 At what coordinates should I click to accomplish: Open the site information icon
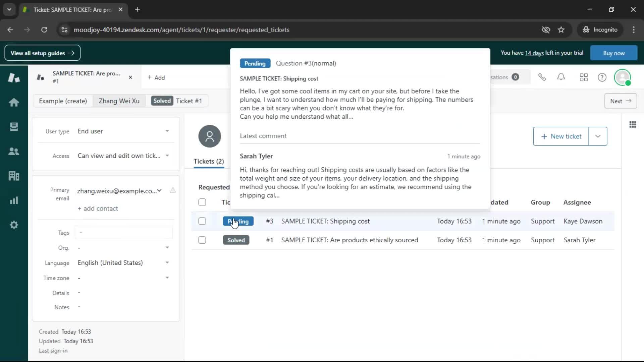[x=64, y=29]
